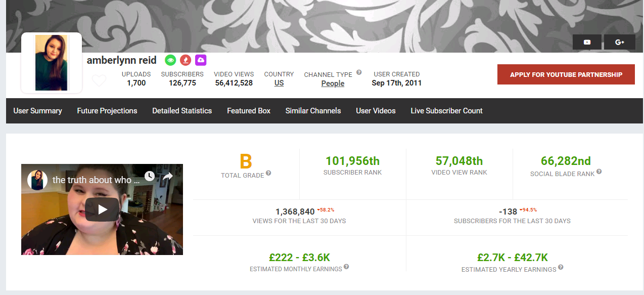Click the share arrow icon on video

168,176
